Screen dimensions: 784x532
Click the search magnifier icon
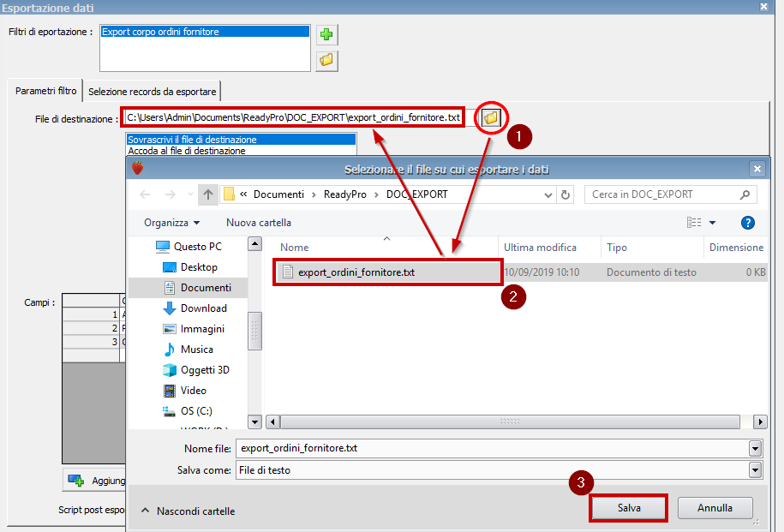pyautogui.click(x=745, y=194)
